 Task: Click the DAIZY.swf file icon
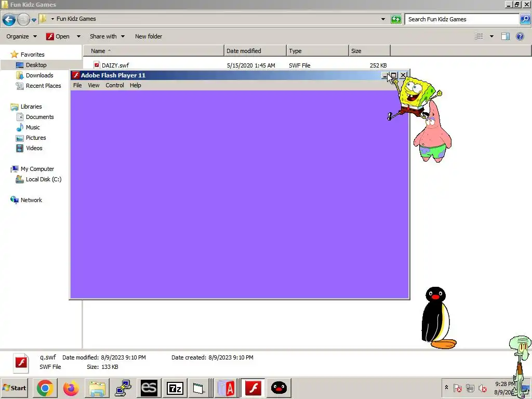[x=97, y=65]
